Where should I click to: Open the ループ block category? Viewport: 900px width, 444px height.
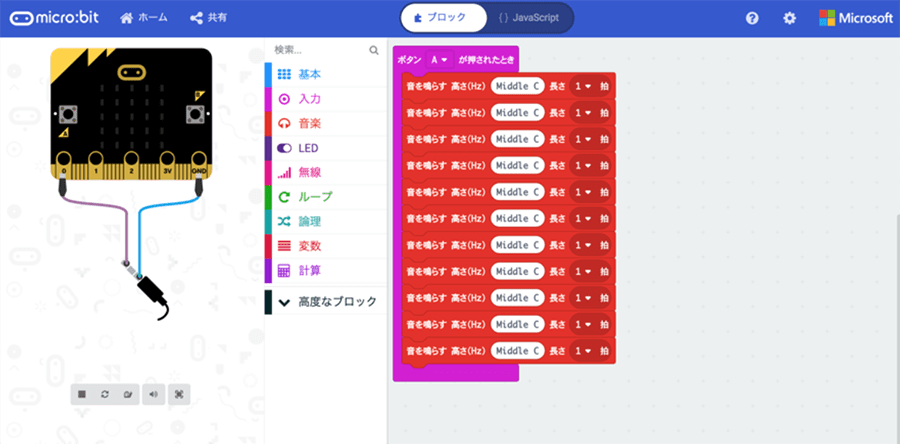pos(325,197)
